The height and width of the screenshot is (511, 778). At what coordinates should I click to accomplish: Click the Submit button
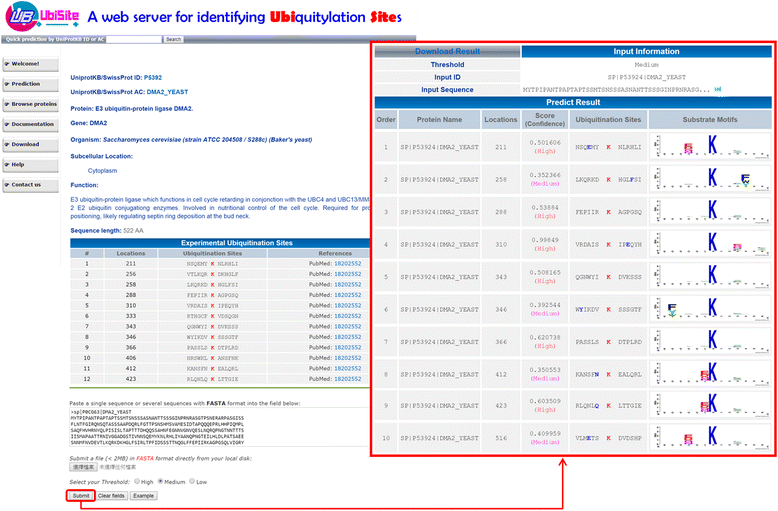(81, 496)
